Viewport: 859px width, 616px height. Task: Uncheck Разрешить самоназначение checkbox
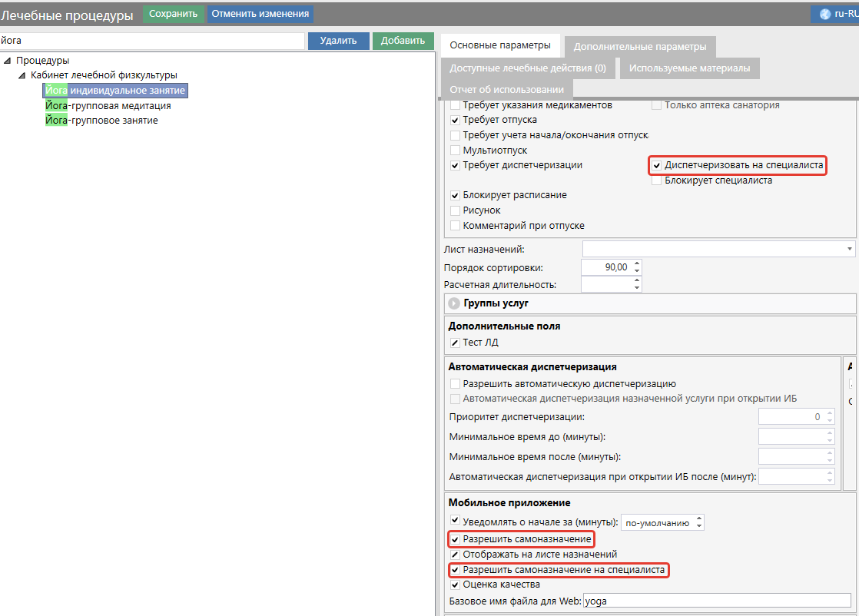[x=455, y=539]
